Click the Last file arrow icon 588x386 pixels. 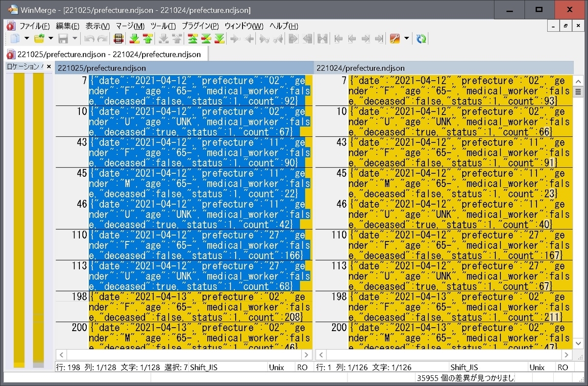click(379, 39)
